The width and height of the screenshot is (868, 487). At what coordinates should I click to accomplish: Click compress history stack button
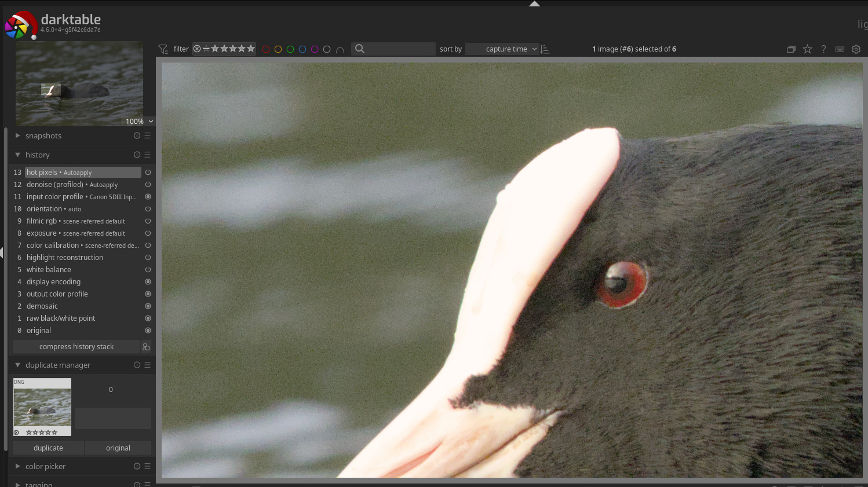pyautogui.click(x=76, y=347)
